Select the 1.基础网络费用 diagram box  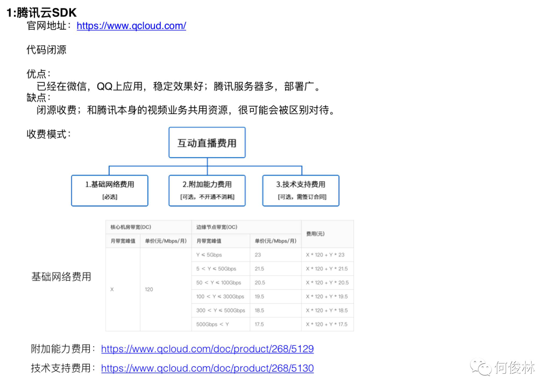(109, 190)
